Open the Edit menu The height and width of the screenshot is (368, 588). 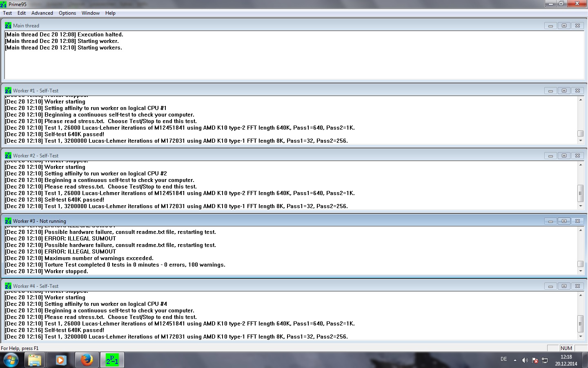(x=22, y=13)
